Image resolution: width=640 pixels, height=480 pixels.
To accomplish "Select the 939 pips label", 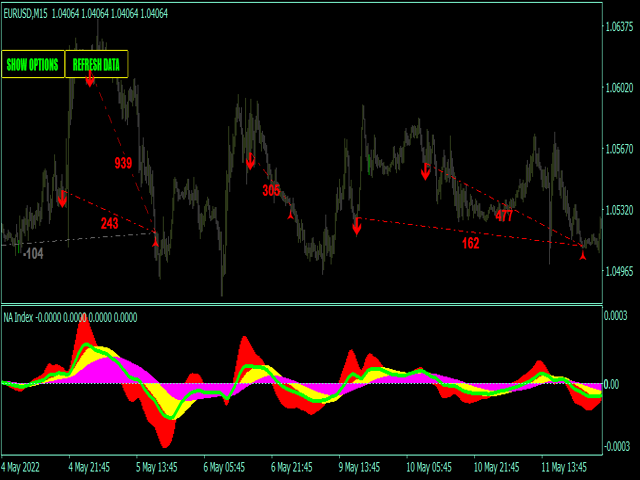I will (123, 163).
